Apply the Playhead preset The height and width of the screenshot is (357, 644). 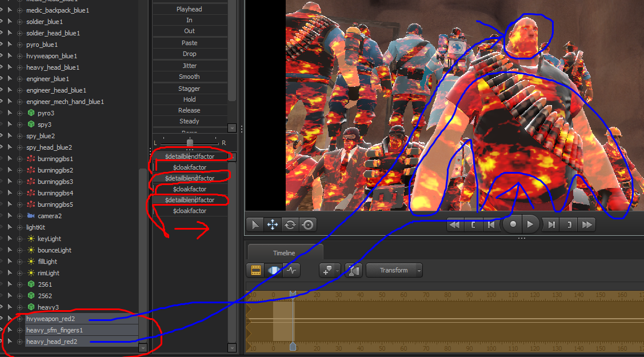189,9
